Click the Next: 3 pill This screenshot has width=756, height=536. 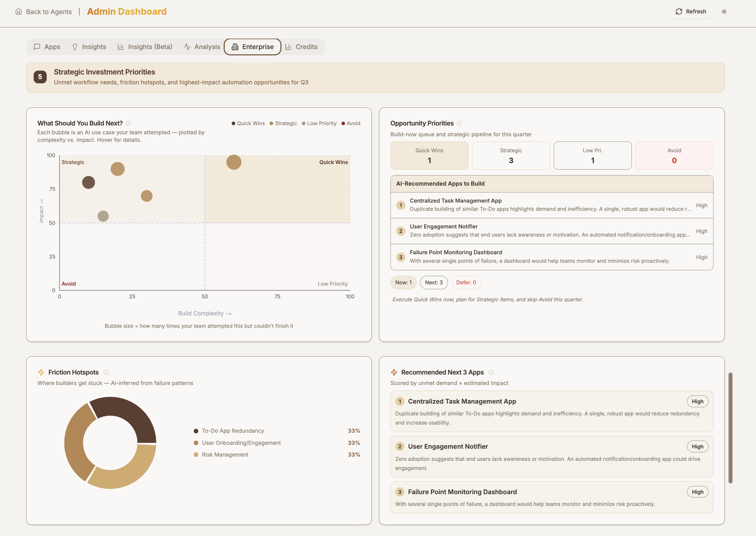[x=434, y=282]
